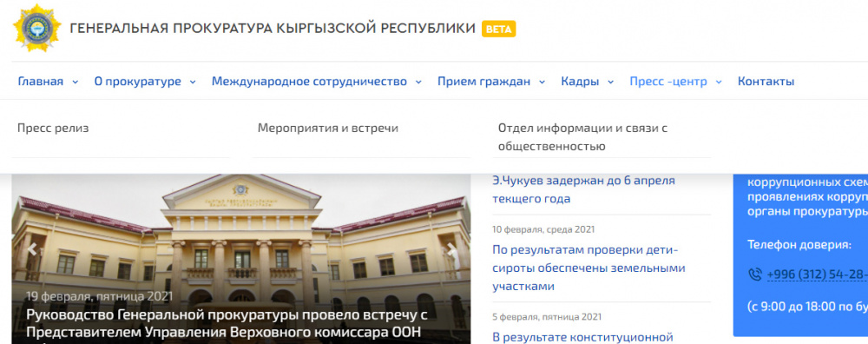The image size is (868, 344).
Task: Advance carousel with right arrow
Action: point(452,249)
